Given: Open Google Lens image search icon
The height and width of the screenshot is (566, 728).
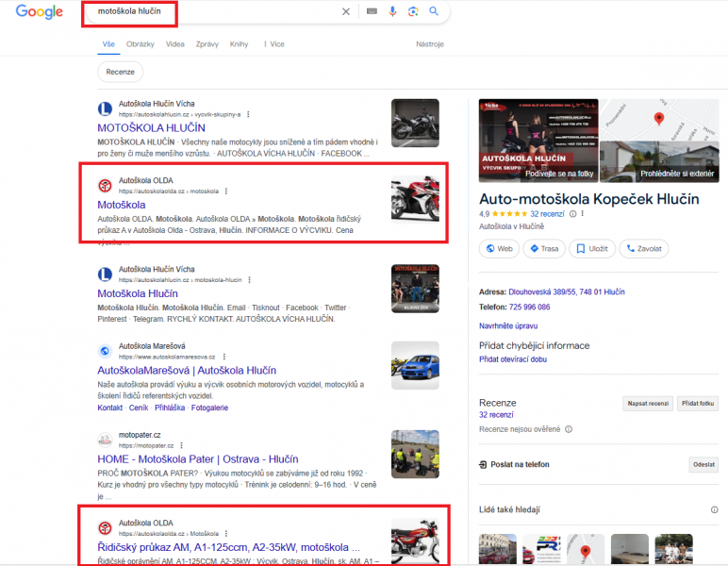Looking at the screenshot, I should [413, 11].
